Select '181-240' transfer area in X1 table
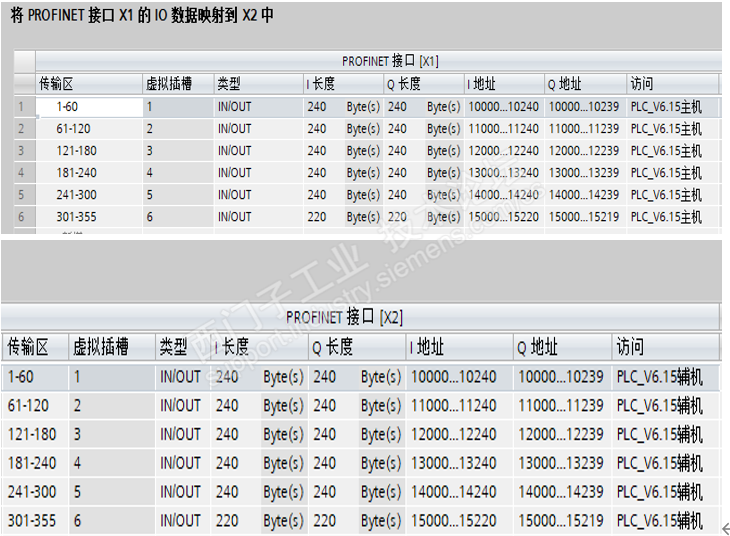Viewport: 730px width, 536px height. [x=76, y=173]
